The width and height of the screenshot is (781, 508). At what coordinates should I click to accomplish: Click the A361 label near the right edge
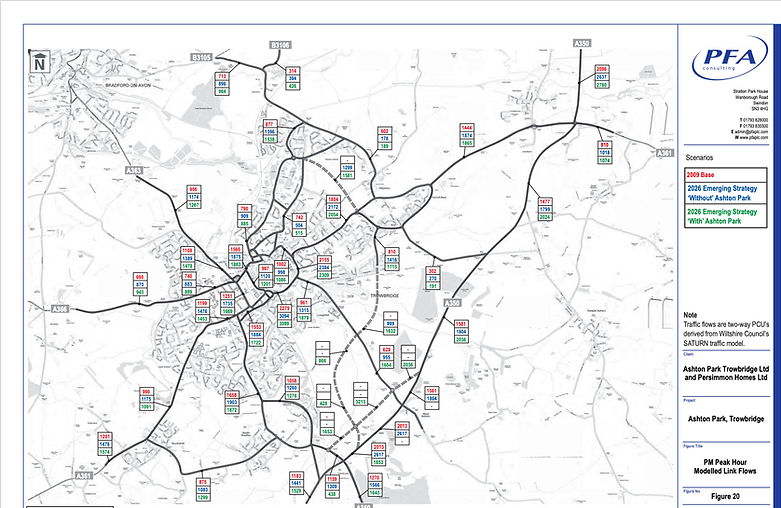click(x=664, y=153)
